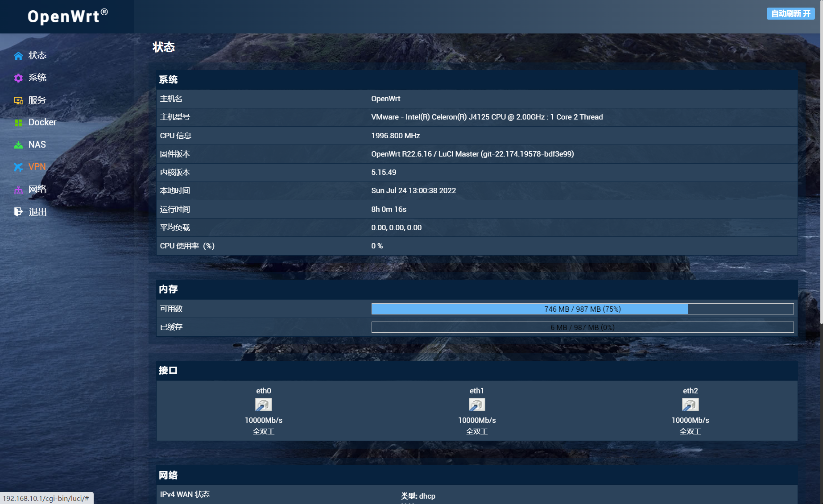The width and height of the screenshot is (823, 504).
Task: Open the Docker menu
Action: (42, 122)
